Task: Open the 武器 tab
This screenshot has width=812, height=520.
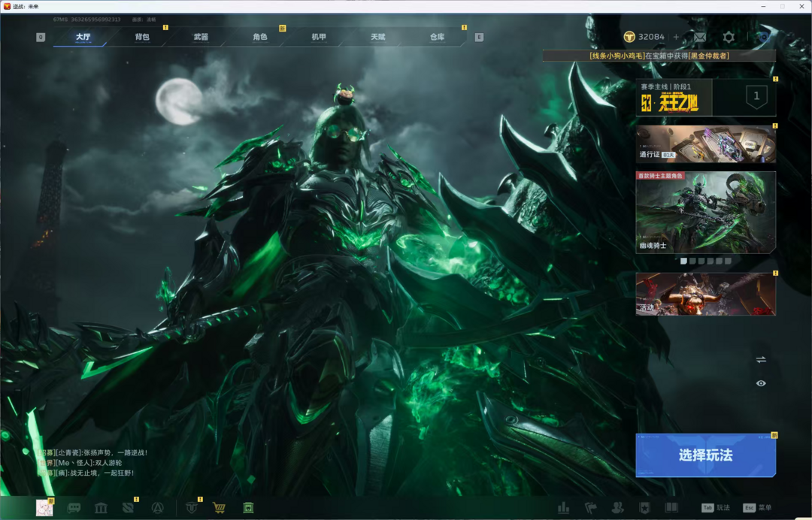Action: (x=201, y=37)
